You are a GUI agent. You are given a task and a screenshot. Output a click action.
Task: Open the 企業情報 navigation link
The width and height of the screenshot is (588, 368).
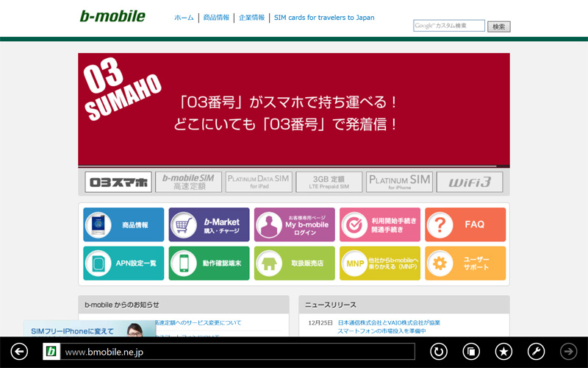click(x=251, y=18)
